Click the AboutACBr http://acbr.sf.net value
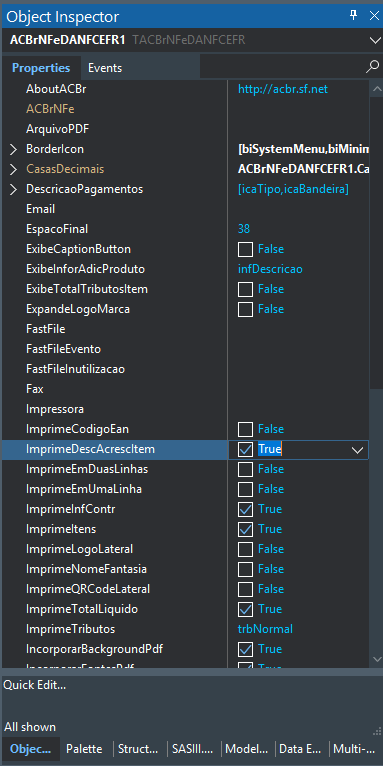Viewport: 383px width, 766px height. [x=283, y=89]
